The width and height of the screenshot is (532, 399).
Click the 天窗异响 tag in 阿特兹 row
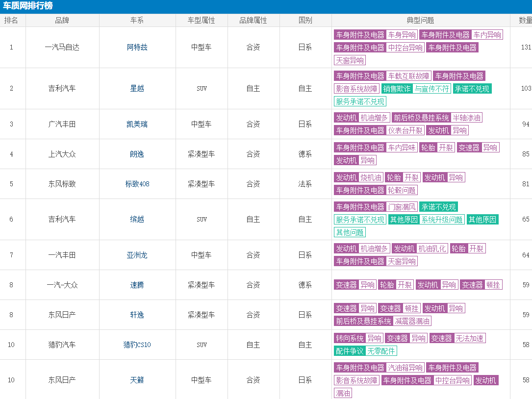coord(350,60)
